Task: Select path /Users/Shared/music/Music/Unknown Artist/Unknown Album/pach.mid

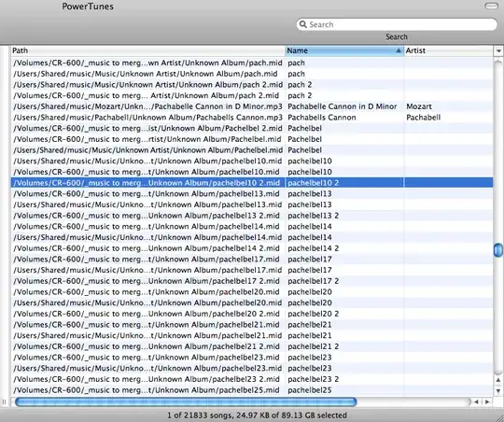Action: (x=147, y=74)
